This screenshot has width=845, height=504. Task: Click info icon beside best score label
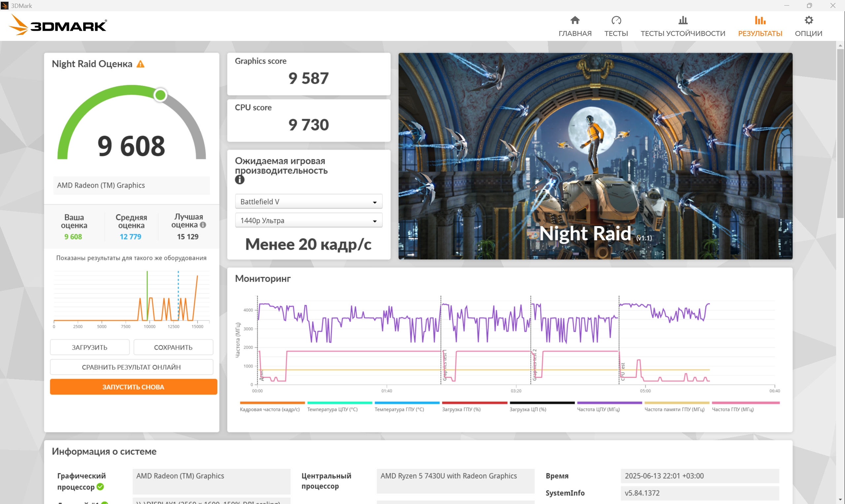[203, 225]
